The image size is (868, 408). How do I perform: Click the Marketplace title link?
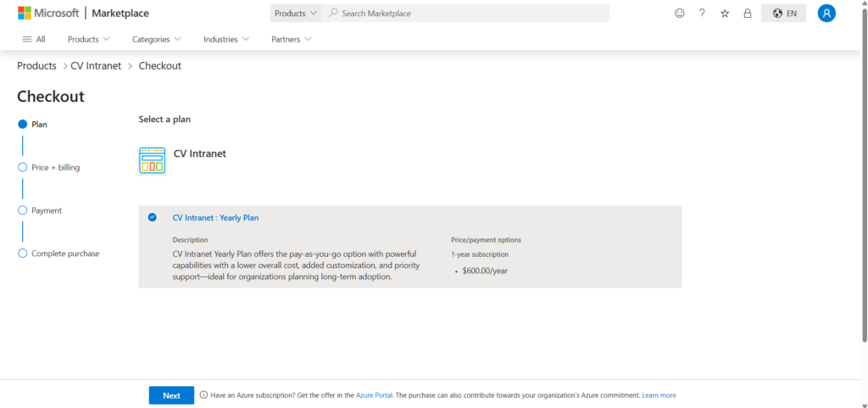click(120, 14)
